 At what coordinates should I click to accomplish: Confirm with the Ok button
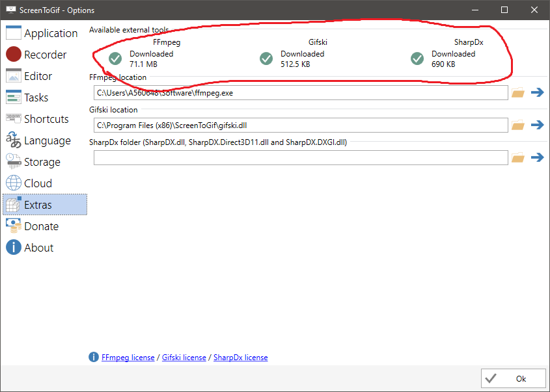tap(513, 378)
